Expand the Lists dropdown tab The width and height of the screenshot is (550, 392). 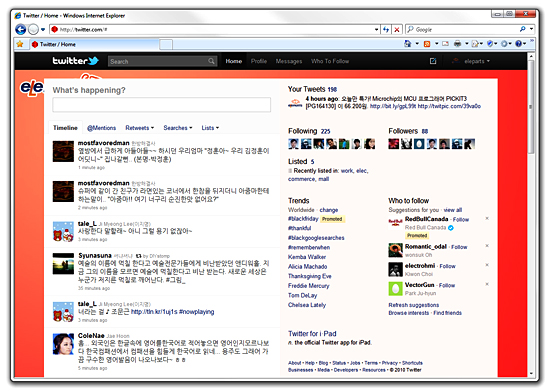(x=210, y=128)
